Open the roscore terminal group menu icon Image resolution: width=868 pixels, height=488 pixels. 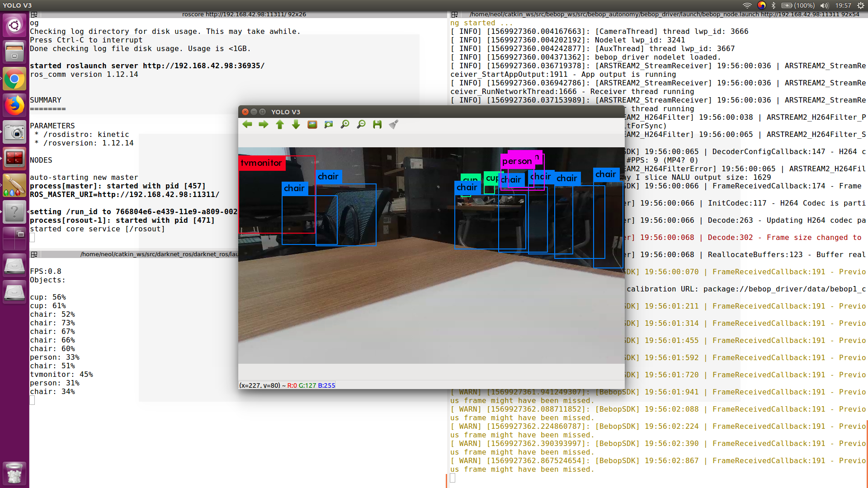(34, 14)
